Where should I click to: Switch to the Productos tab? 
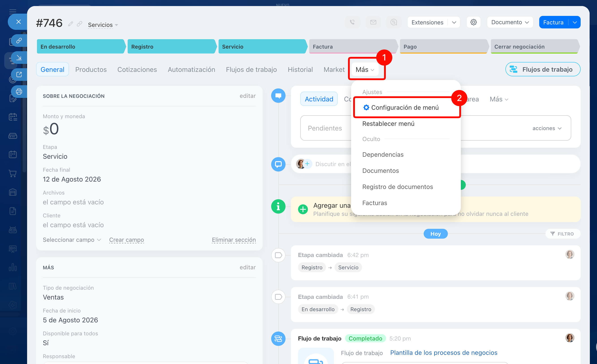(91, 69)
